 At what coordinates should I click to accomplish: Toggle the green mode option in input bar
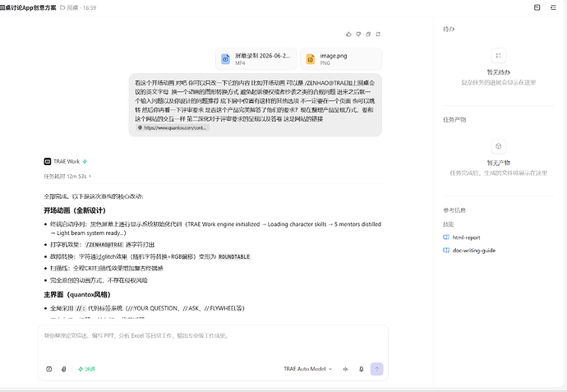[87, 369]
